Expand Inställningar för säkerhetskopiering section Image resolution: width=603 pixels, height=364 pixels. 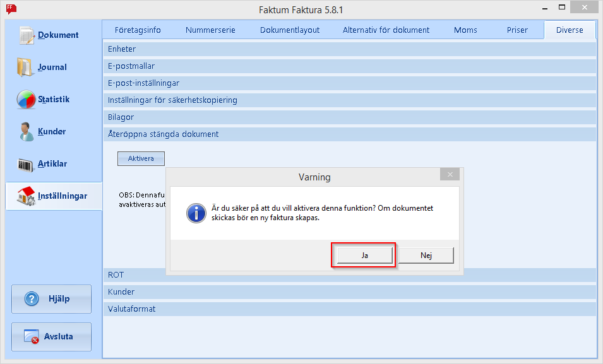pyautogui.click(x=350, y=100)
